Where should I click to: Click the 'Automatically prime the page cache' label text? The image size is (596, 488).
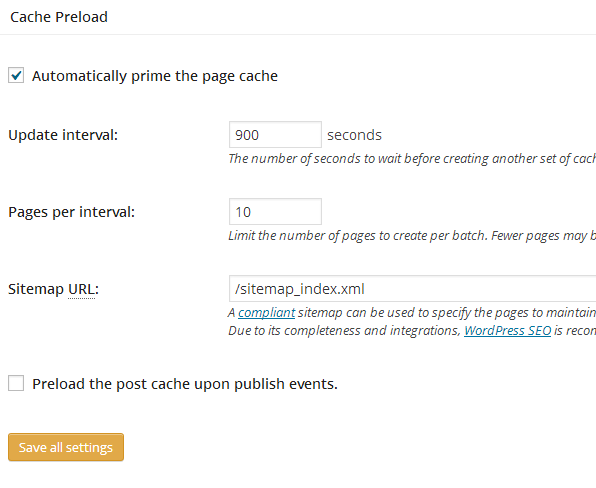click(x=155, y=76)
